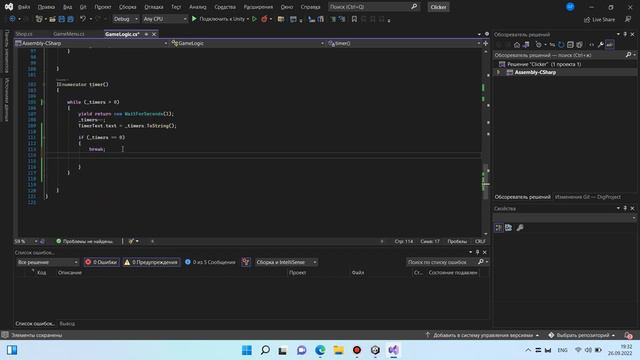The image size is (640, 360).
Task: Open the Any CPU platform dropdown
Action: click(165, 19)
